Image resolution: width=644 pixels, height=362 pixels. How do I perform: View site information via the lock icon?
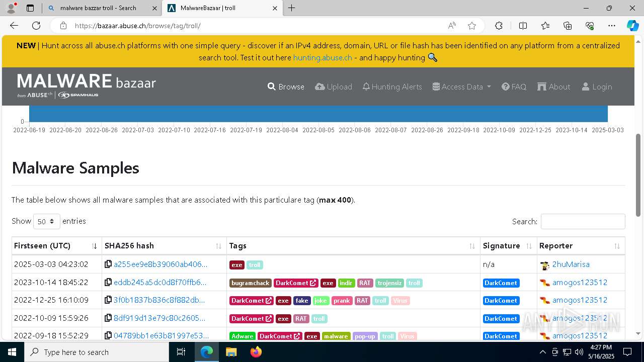(x=63, y=26)
